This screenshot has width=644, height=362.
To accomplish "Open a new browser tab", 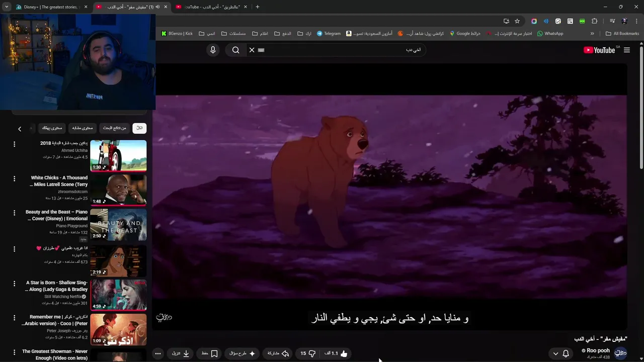I will click(x=258, y=7).
